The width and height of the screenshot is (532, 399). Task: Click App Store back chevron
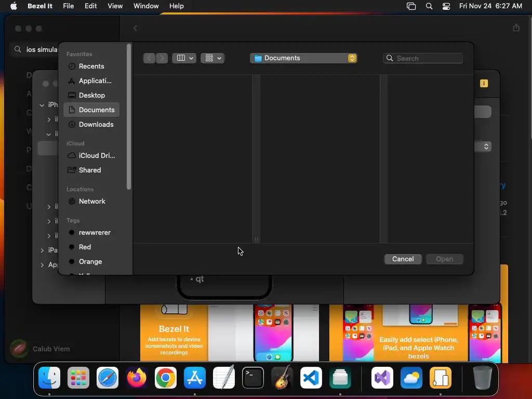[x=135, y=29]
